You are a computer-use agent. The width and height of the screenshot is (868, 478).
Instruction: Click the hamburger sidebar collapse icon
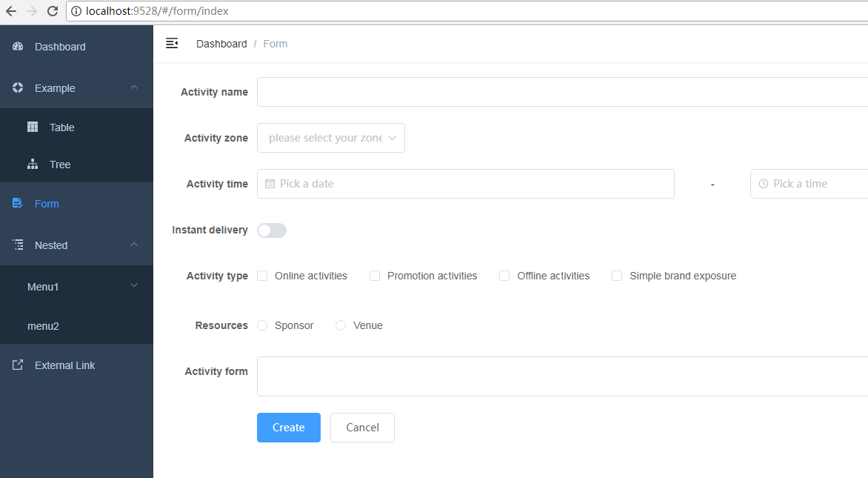(172, 44)
